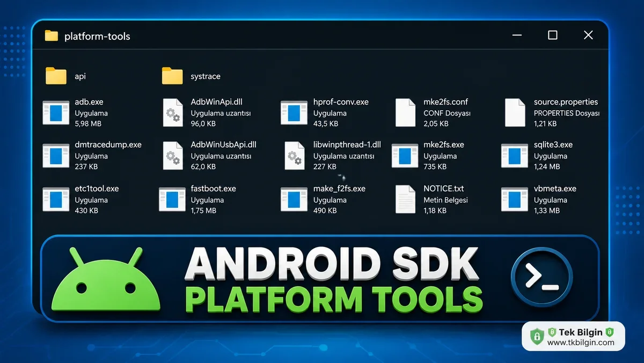644x363 pixels.
Task: Click the 'NOTICE.txt' file name
Action: coord(444,189)
